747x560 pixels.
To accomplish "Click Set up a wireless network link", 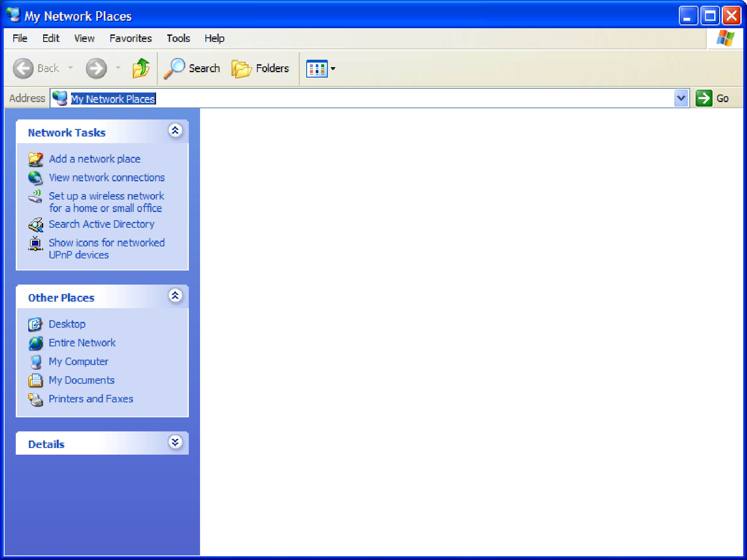I will point(106,202).
